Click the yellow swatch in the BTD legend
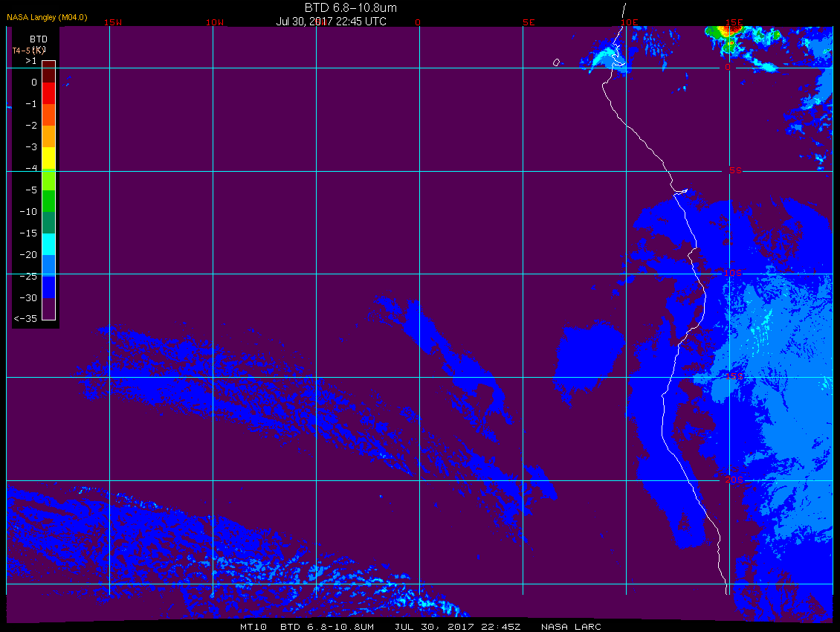 pyautogui.click(x=49, y=158)
